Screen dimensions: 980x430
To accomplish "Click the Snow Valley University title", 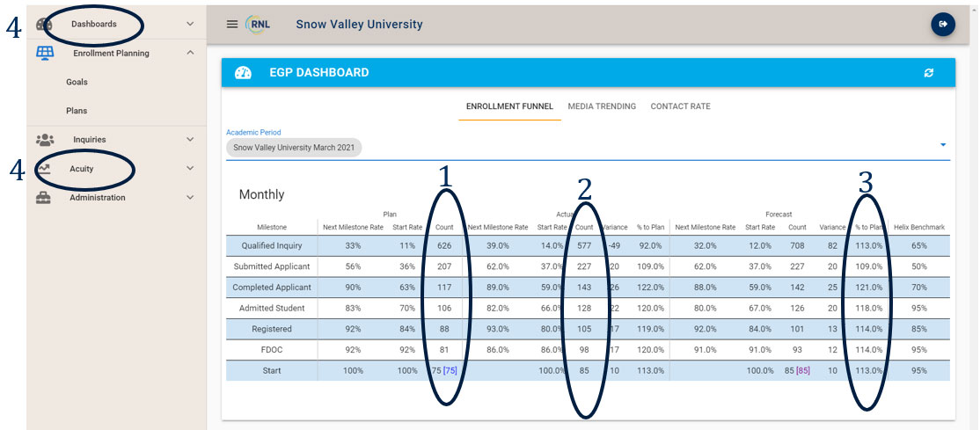I will pos(360,25).
